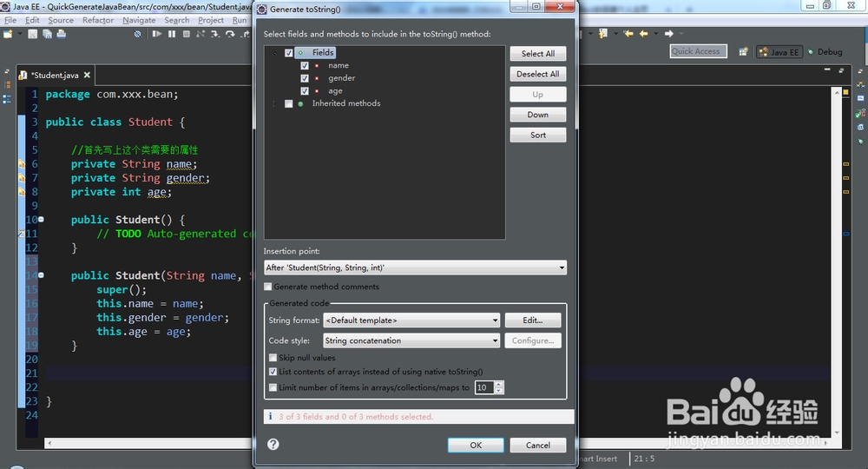The image size is (868, 469).
Task: Click the Disconnect debug icon
Action: (201, 34)
